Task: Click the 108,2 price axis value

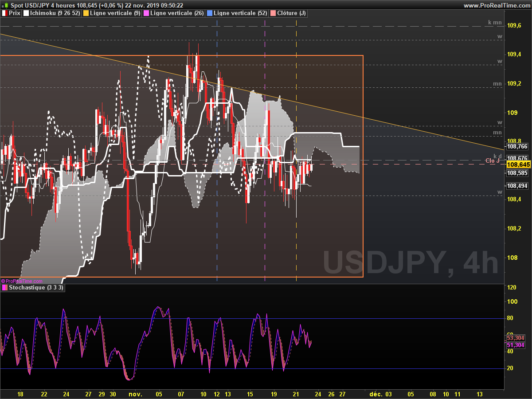Action: click(514, 228)
